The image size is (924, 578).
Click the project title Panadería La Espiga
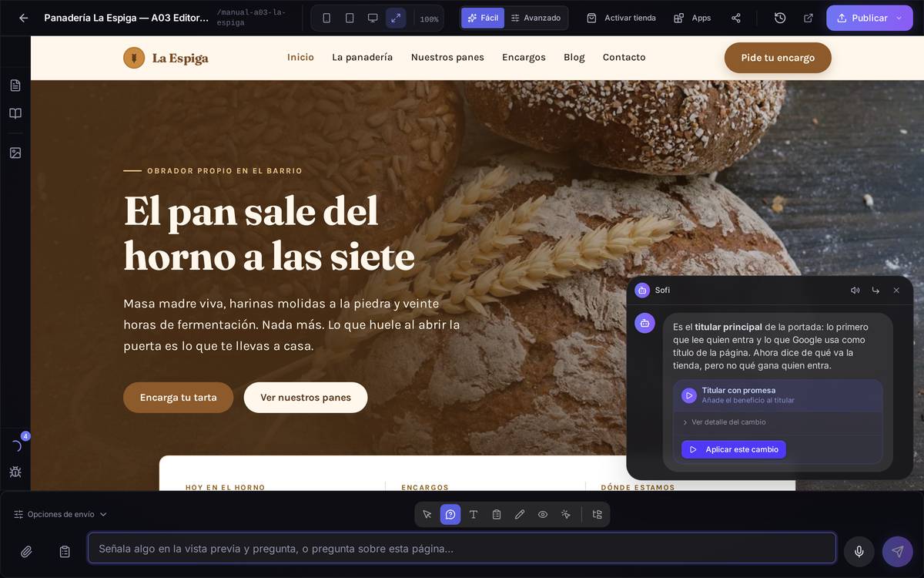pyautogui.click(x=126, y=18)
